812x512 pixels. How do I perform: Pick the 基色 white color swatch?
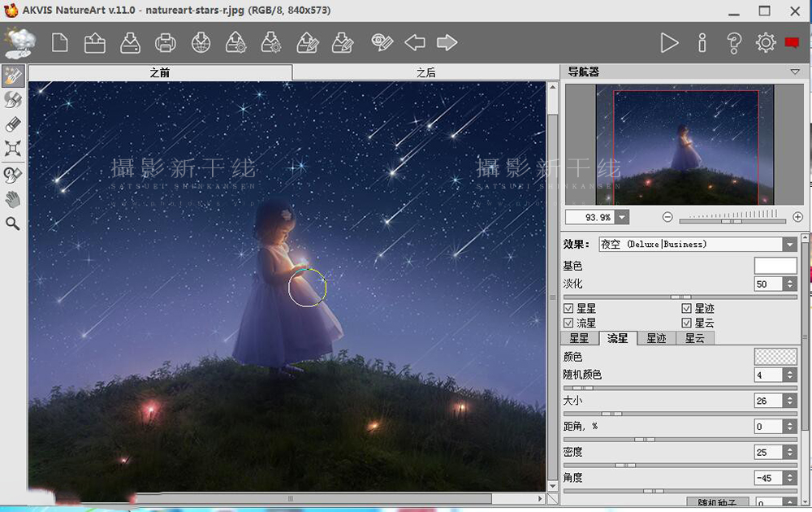775,266
